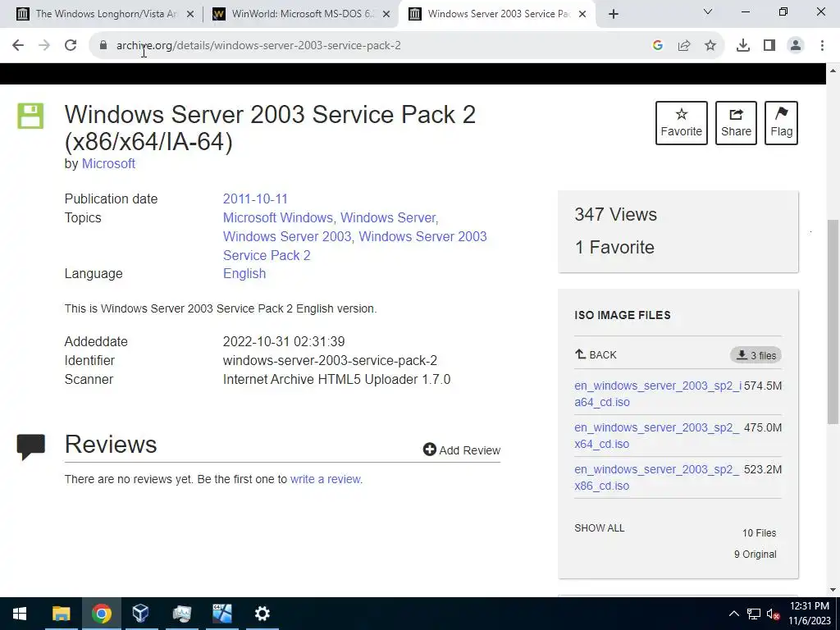Viewport: 840px width, 630px height.
Task: Download all with the 3 files button
Action: pos(756,355)
